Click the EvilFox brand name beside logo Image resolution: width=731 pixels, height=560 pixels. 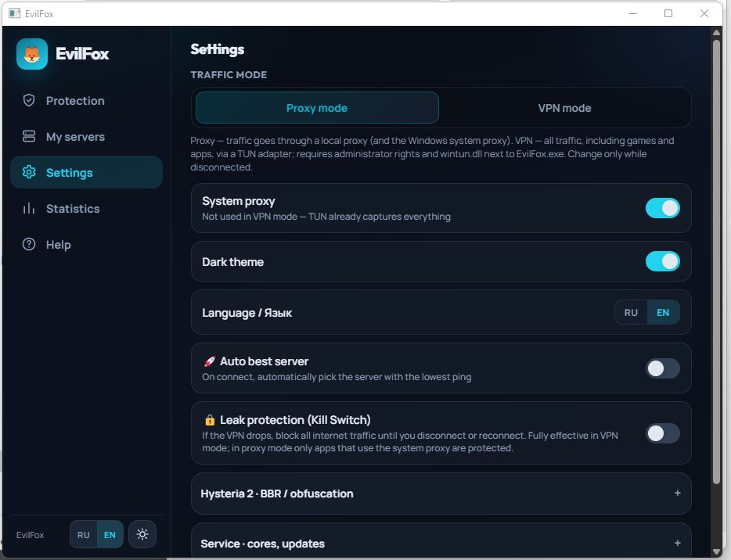(82, 54)
